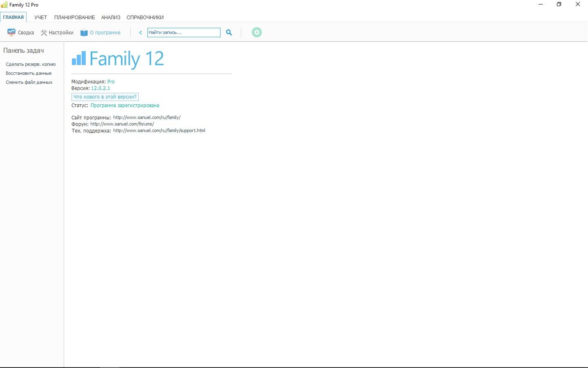Close the Family 12 Pro window

click(x=578, y=4)
